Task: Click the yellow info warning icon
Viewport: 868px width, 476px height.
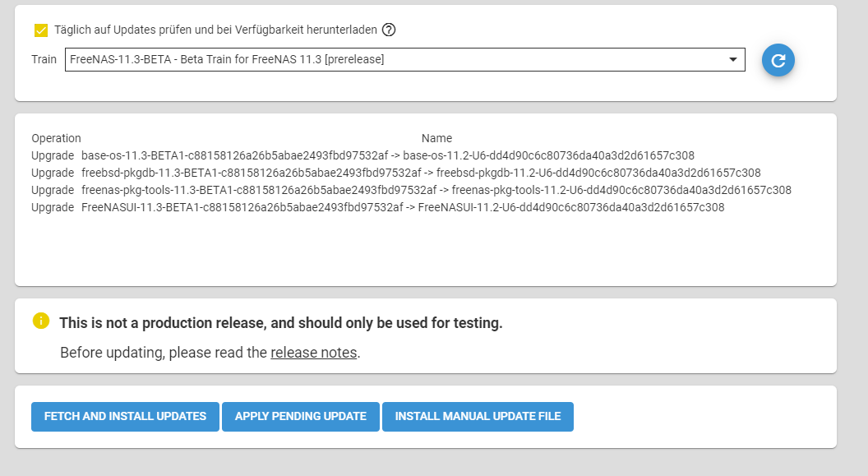Action: 41,321
